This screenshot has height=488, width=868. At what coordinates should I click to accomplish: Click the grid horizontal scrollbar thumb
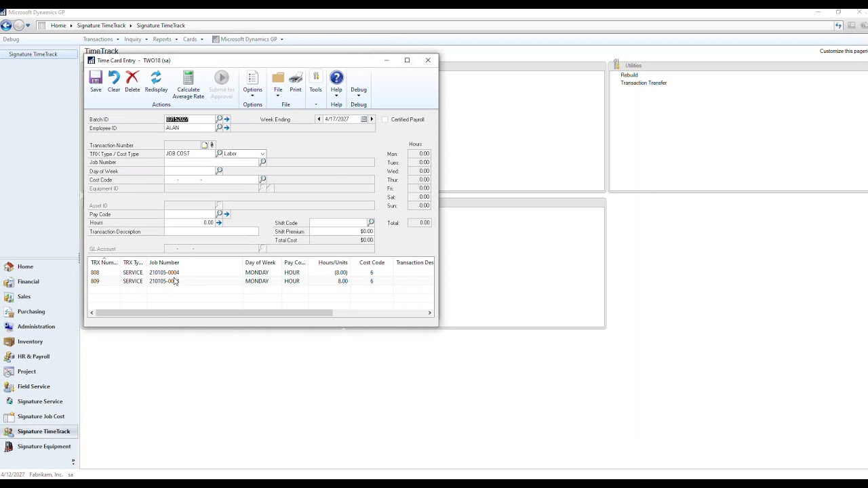coord(214,313)
